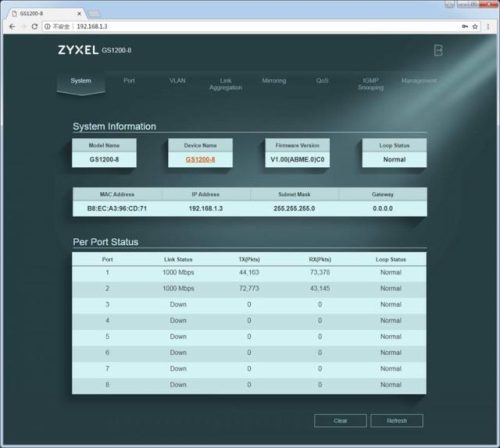500x448 pixels.
Task: Open the Management tab
Action: pos(419,81)
